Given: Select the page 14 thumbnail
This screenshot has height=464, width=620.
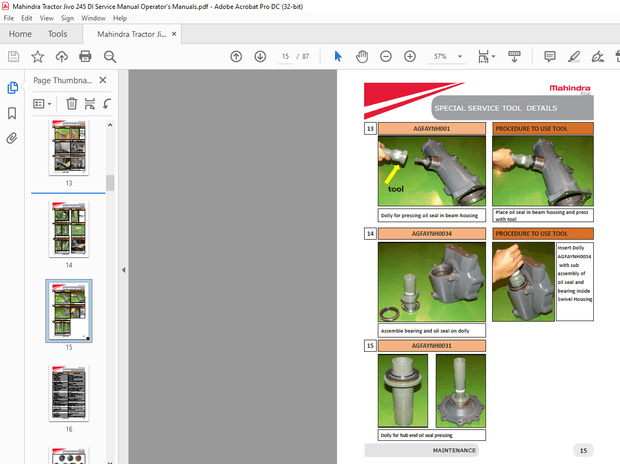Looking at the screenshot, I should point(68,229).
